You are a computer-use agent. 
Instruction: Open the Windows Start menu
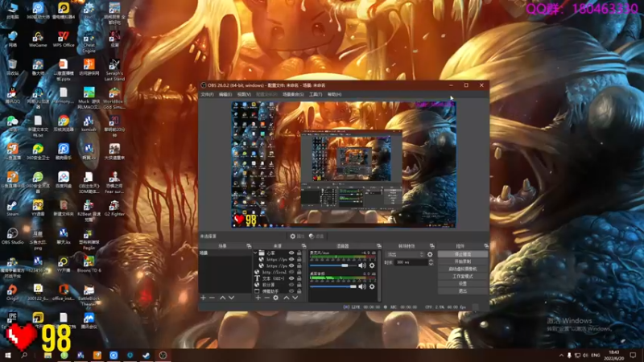(x=7, y=355)
